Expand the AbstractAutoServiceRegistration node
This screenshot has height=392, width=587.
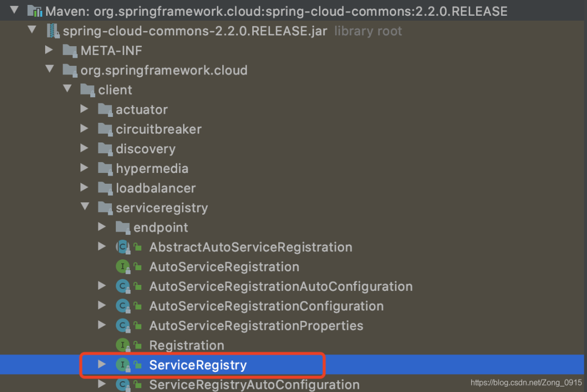click(102, 247)
